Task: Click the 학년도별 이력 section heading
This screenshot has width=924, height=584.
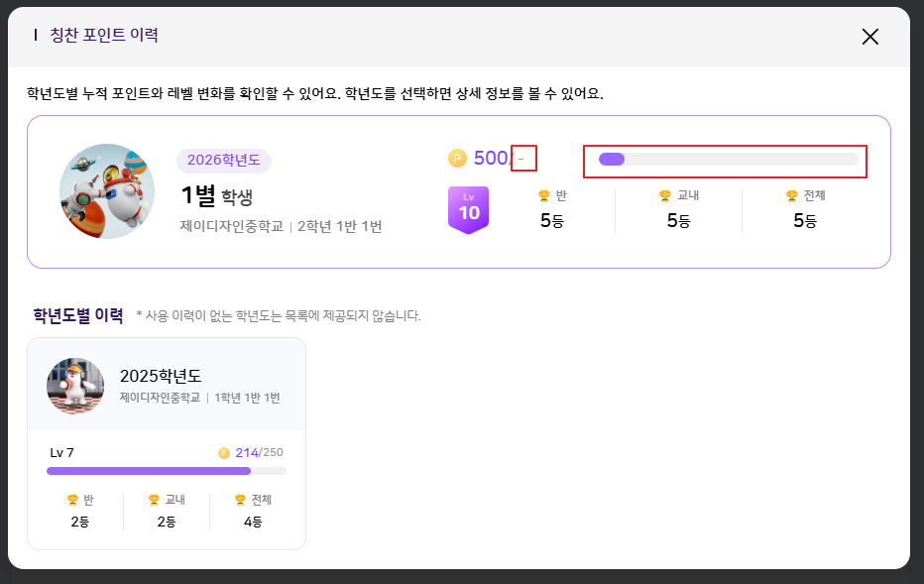Action: (x=78, y=316)
